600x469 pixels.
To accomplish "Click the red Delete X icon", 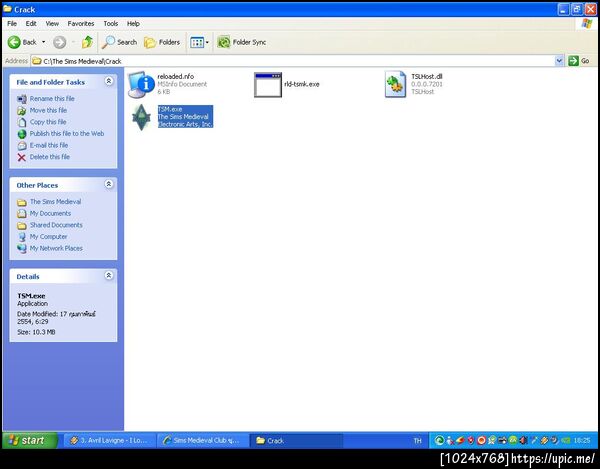I will click(x=22, y=157).
